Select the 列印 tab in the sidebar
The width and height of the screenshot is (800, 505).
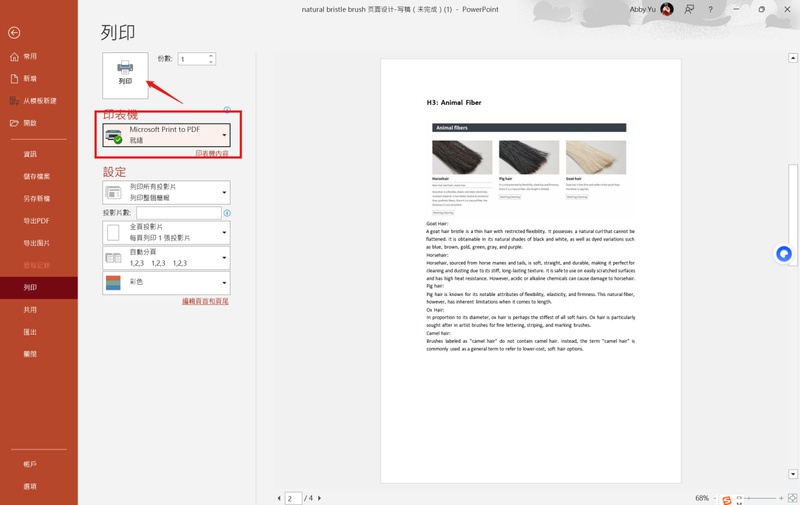pos(39,288)
